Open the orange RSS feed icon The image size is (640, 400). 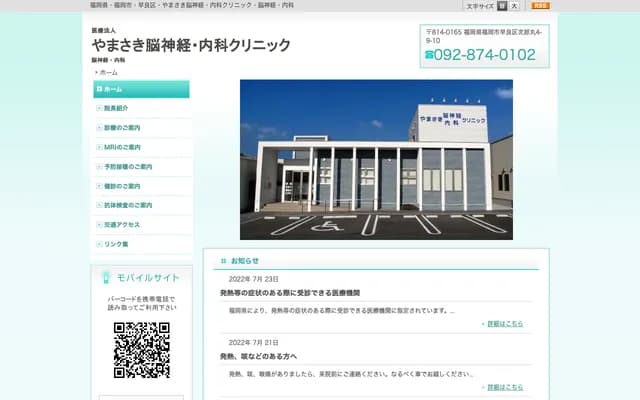(x=540, y=6)
